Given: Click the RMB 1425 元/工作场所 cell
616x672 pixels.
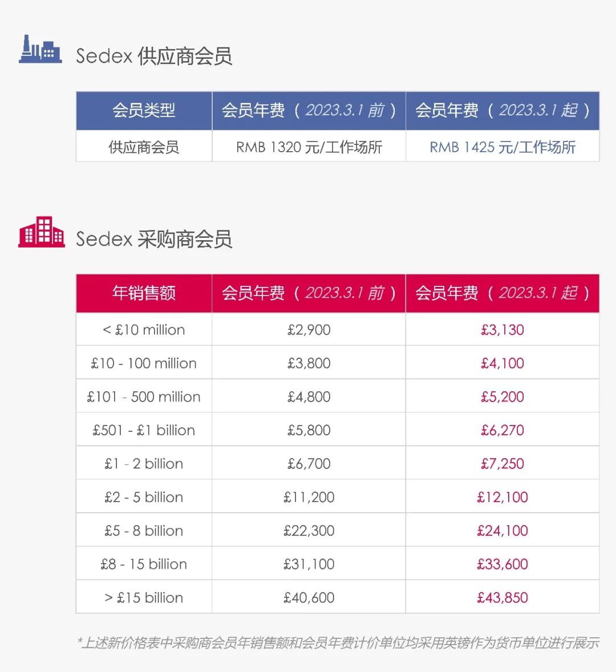Looking at the screenshot, I should click(x=502, y=147).
